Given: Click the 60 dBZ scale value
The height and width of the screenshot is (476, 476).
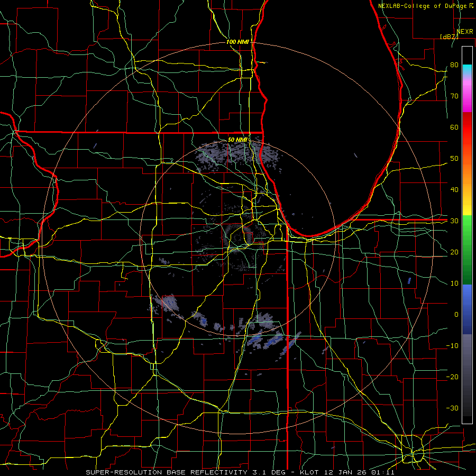Looking at the screenshot, I should pyautogui.click(x=454, y=127).
